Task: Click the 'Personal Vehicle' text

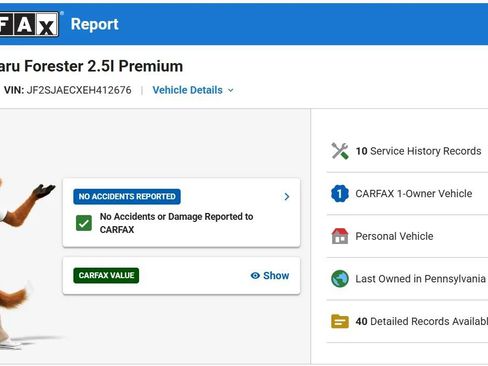Action: [394, 236]
